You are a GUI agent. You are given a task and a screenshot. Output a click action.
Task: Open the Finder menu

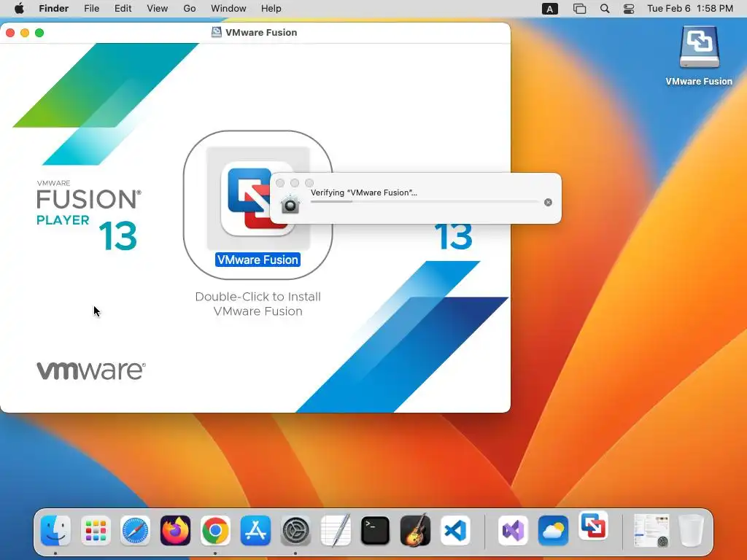[x=54, y=9]
